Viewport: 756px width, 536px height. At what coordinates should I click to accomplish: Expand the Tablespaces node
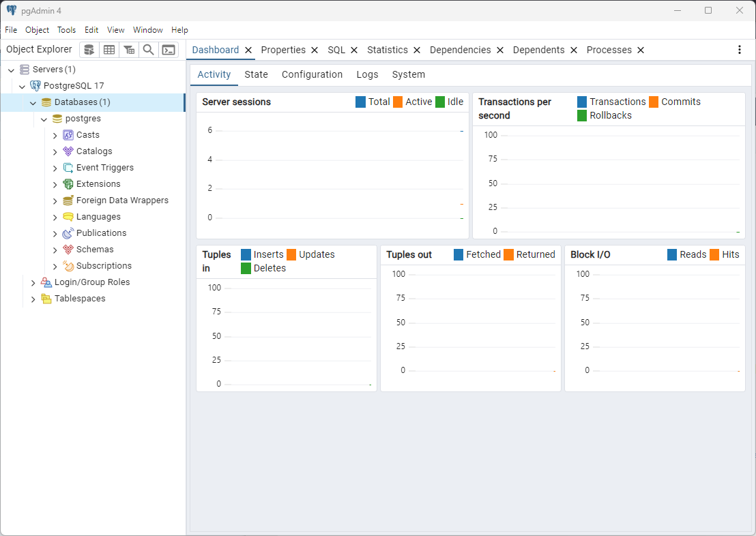click(33, 299)
